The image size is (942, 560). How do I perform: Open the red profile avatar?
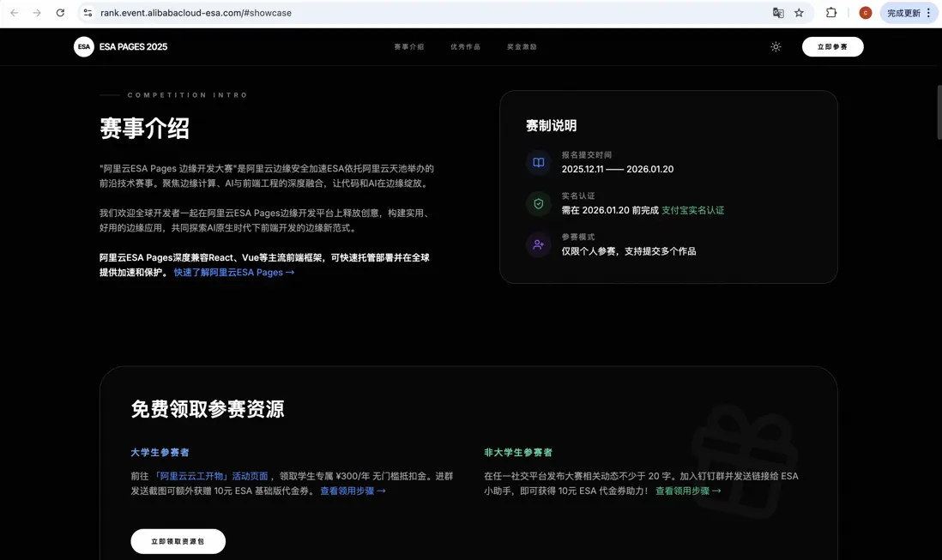tap(865, 13)
